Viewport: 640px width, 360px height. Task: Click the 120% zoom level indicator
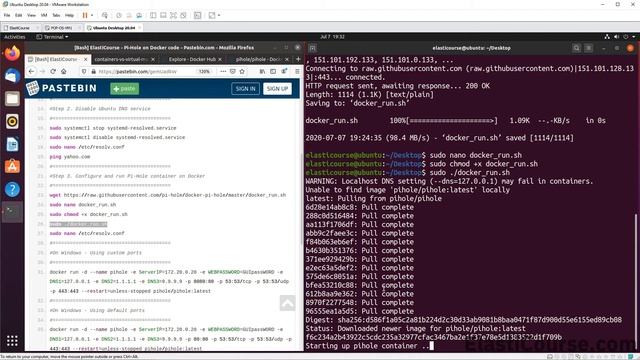click(204, 71)
